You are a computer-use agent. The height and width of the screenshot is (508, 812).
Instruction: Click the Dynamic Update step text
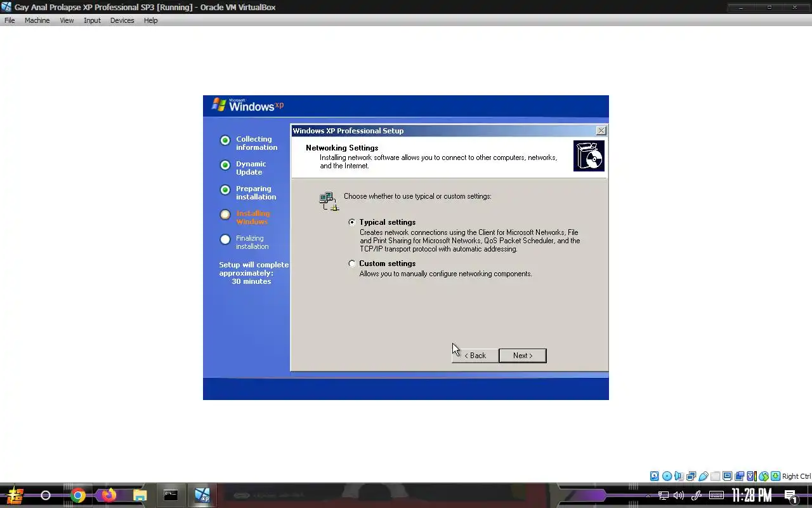[251, 168]
